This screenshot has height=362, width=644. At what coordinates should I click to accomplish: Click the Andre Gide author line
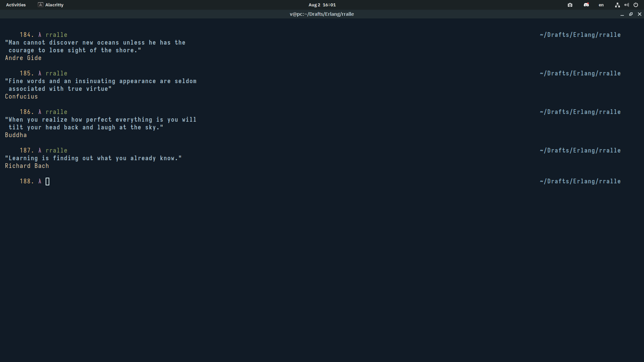point(23,58)
